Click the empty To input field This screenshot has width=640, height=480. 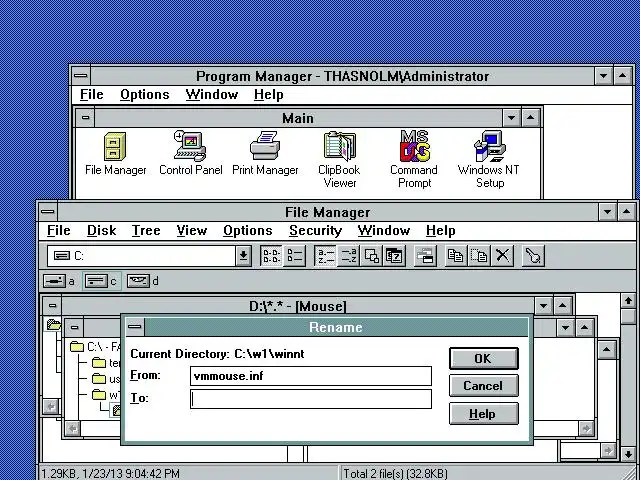click(x=311, y=399)
